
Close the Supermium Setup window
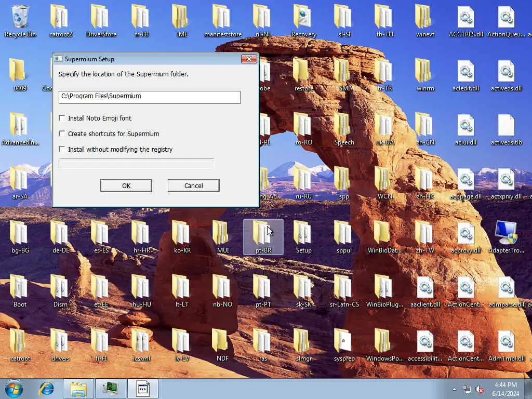click(x=249, y=59)
